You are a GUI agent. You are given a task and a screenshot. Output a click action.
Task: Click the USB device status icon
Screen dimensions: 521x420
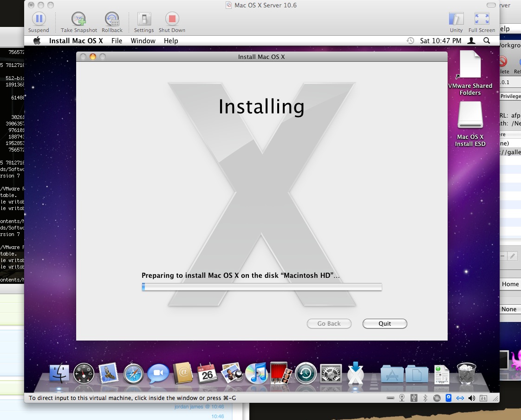click(x=414, y=398)
